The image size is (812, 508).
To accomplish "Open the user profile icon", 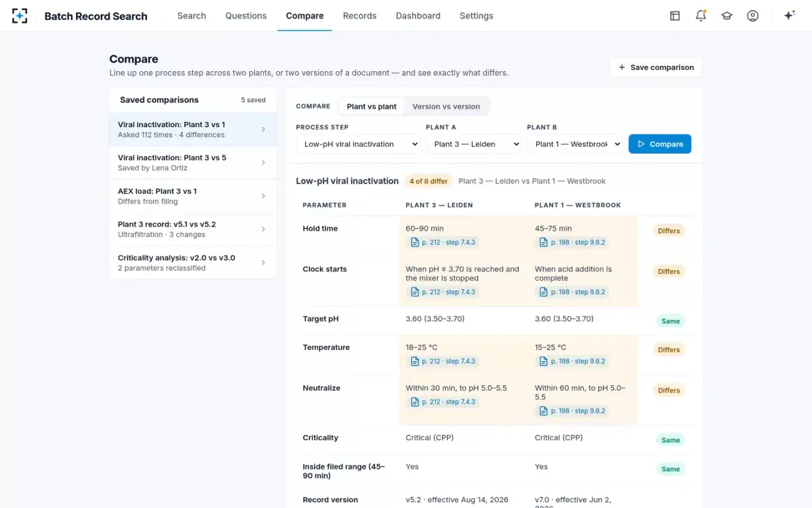I will coord(753,16).
